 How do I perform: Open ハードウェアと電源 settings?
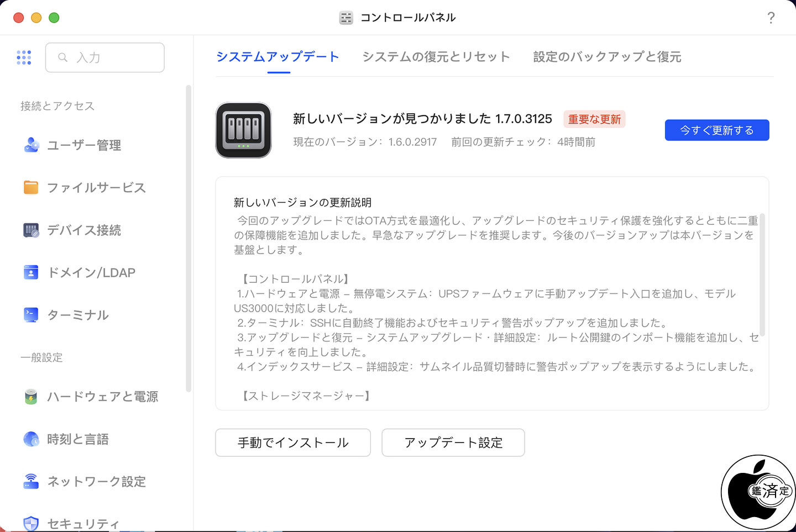point(102,397)
